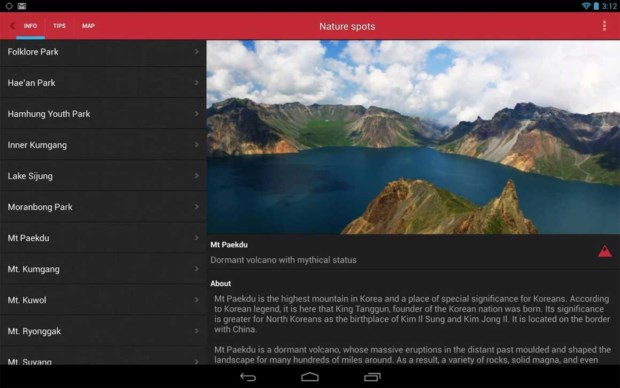
Task: Switch to the MAP tab
Action: 88,26
